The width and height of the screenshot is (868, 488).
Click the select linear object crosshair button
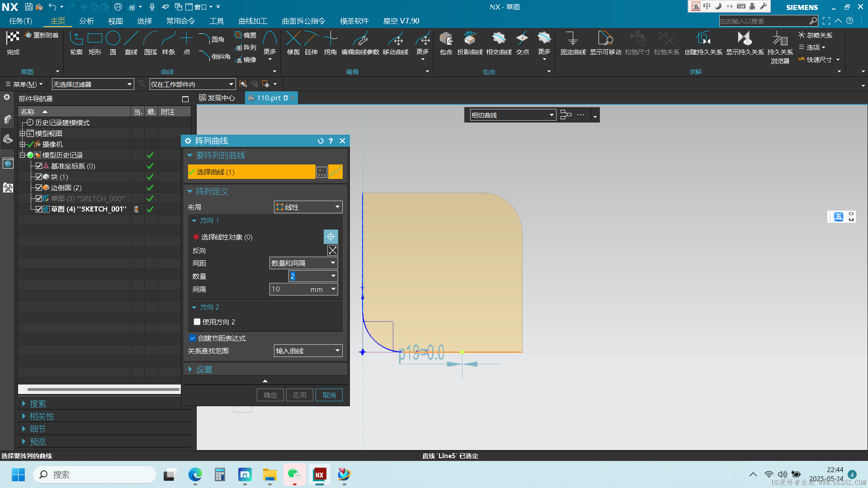coord(330,237)
